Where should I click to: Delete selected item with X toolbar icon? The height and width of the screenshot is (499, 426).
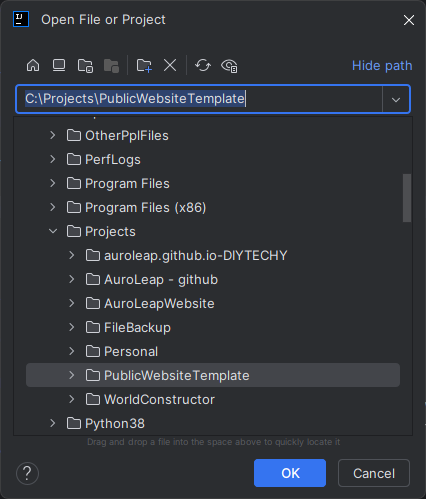170,65
